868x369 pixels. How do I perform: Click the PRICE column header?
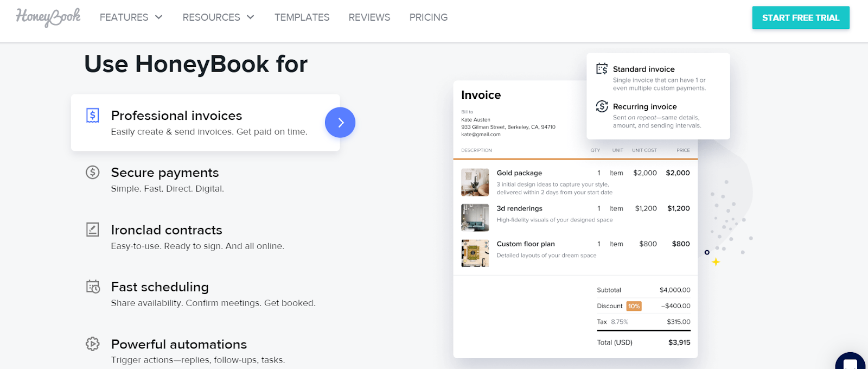point(683,150)
